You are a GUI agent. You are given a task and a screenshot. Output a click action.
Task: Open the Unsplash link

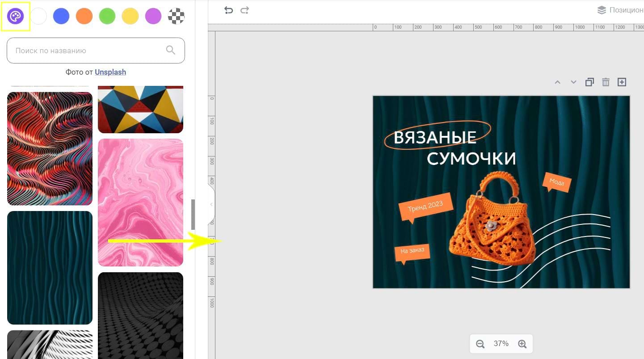tap(110, 72)
